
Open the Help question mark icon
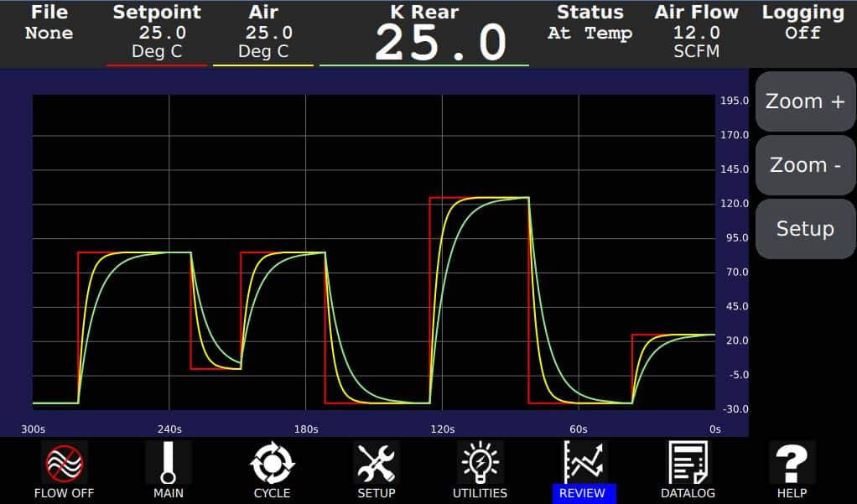pyautogui.click(x=792, y=463)
